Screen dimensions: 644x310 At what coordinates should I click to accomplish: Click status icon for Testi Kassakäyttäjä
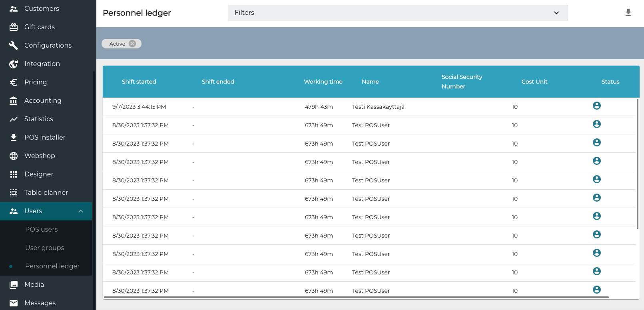[596, 106]
